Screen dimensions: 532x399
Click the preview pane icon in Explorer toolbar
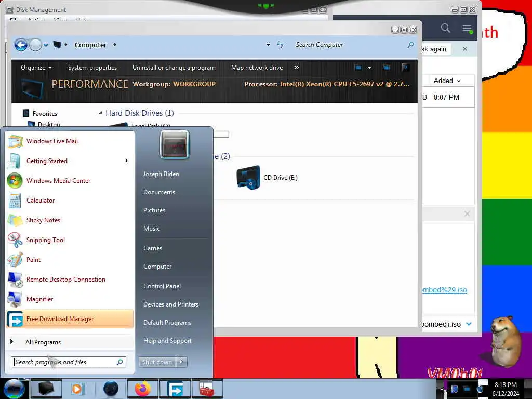(x=387, y=68)
